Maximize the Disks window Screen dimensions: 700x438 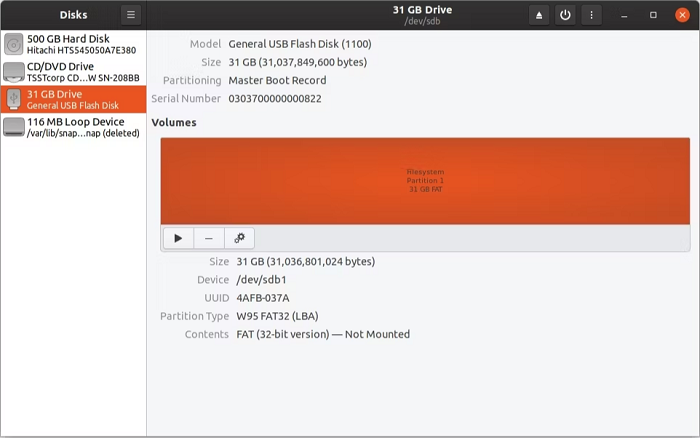[x=653, y=15]
